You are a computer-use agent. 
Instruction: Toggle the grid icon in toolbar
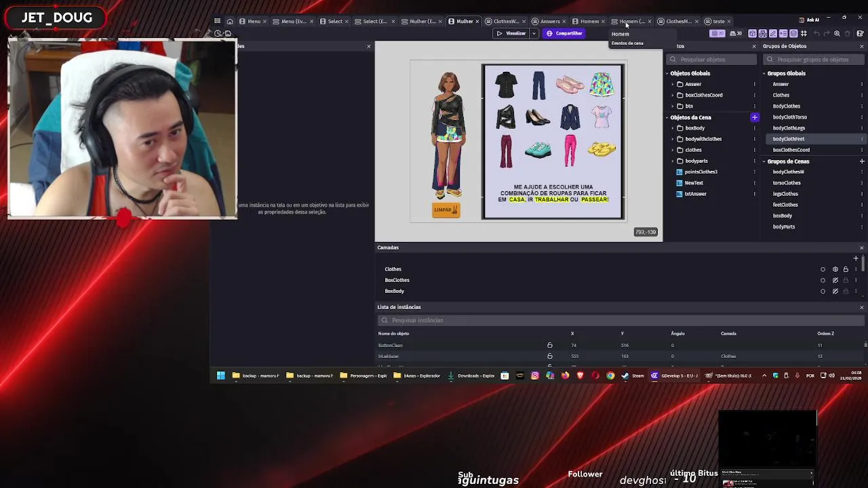point(804,33)
